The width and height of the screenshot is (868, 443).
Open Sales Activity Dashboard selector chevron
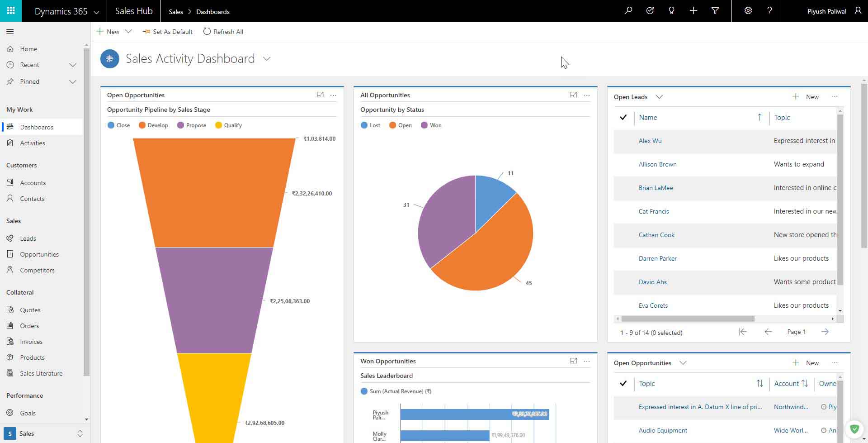(x=267, y=59)
